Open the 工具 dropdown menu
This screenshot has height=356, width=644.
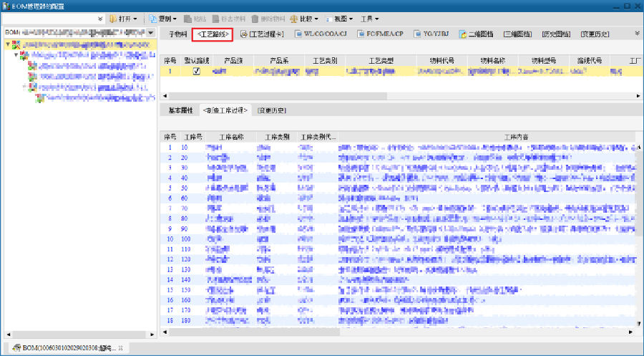click(370, 18)
